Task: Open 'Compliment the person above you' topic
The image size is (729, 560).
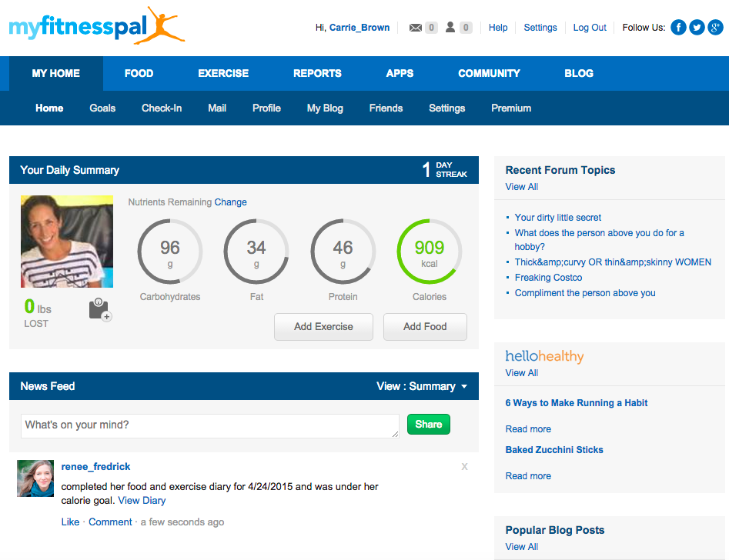Action: (585, 293)
